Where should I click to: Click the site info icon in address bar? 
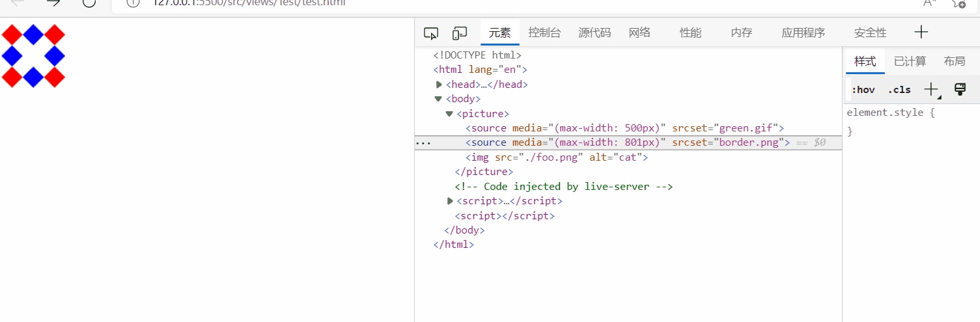[x=133, y=3]
